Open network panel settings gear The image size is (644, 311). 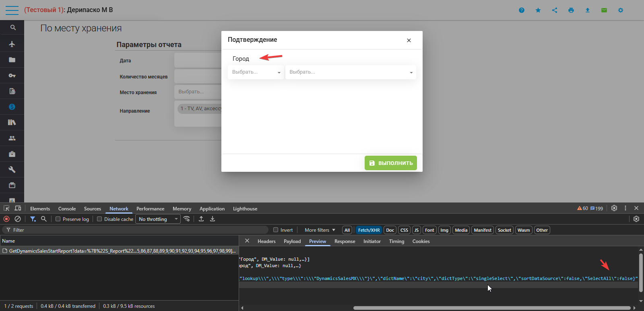[636, 219]
